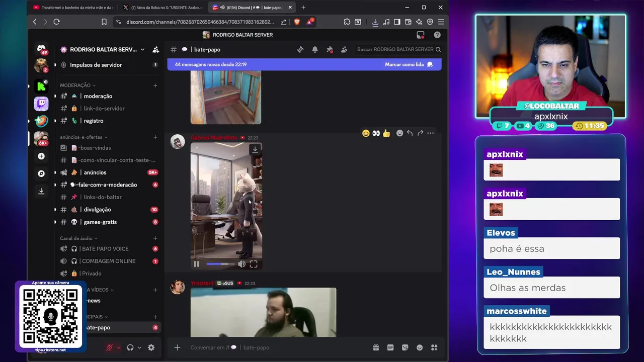Reload the page in the browser

pos(56,22)
